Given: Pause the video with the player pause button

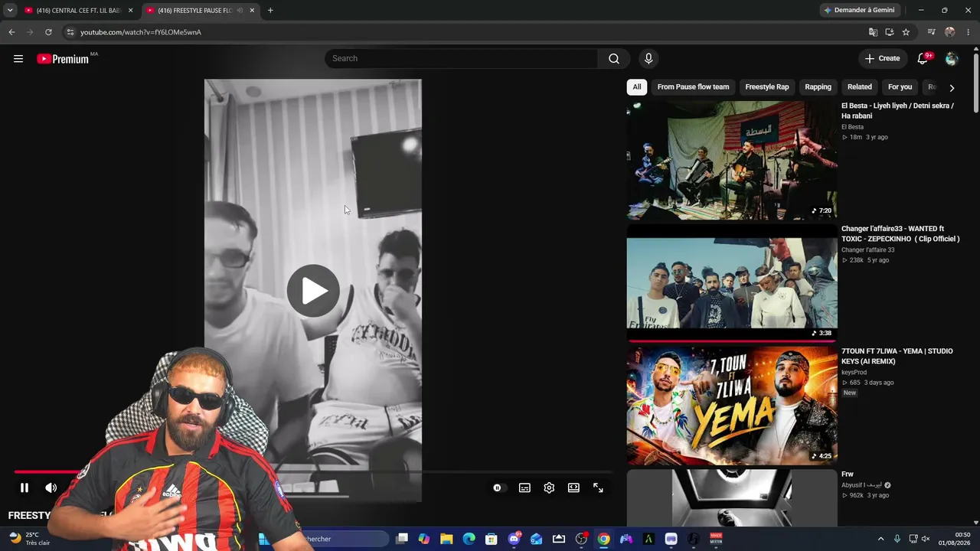Looking at the screenshot, I should (x=24, y=487).
